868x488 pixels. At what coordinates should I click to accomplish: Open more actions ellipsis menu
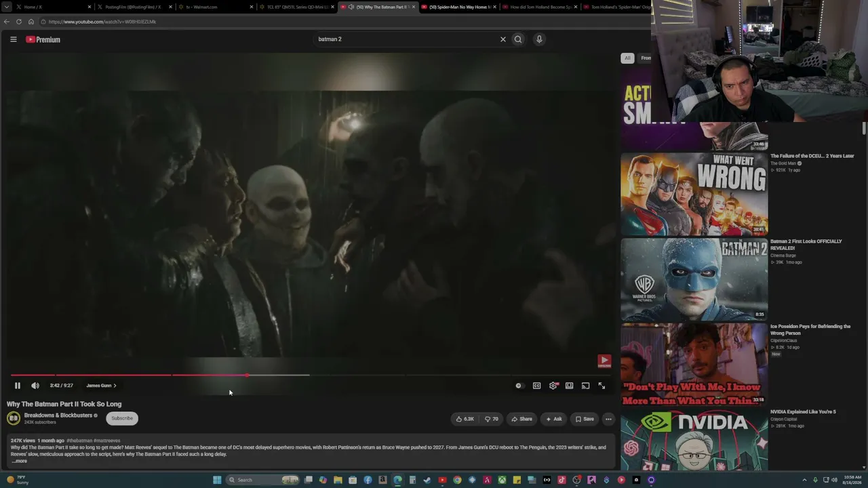point(608,419)
